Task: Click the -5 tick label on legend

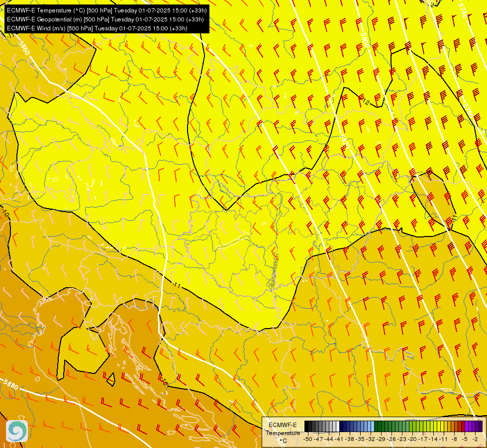Action: point(465,440)
